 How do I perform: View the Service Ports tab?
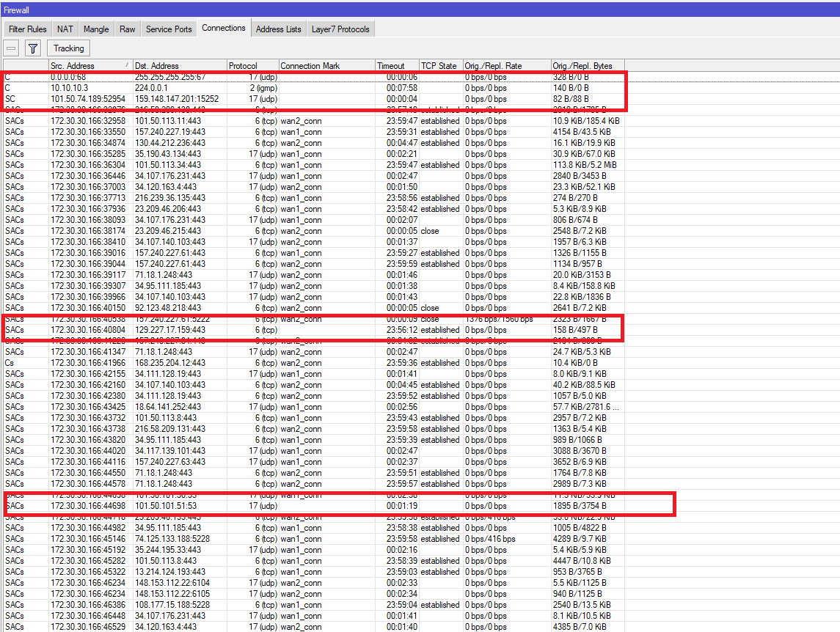pos(168,28)
